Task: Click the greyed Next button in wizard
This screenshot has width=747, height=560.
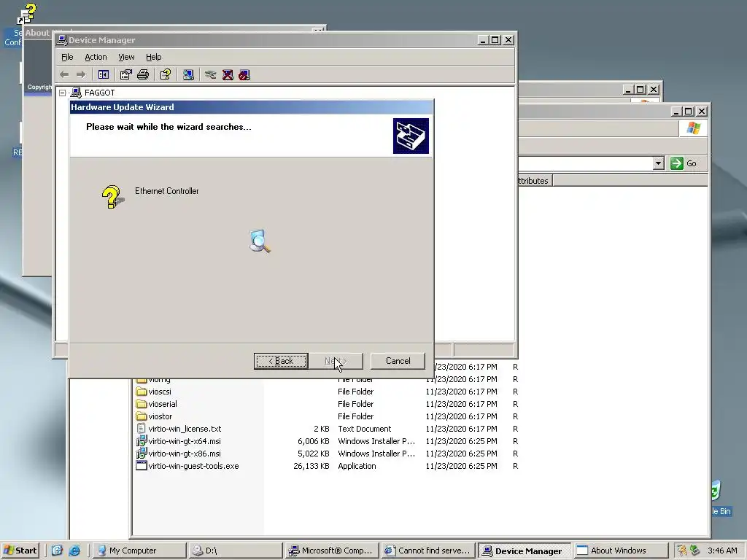Action: [x=336, y=361]
